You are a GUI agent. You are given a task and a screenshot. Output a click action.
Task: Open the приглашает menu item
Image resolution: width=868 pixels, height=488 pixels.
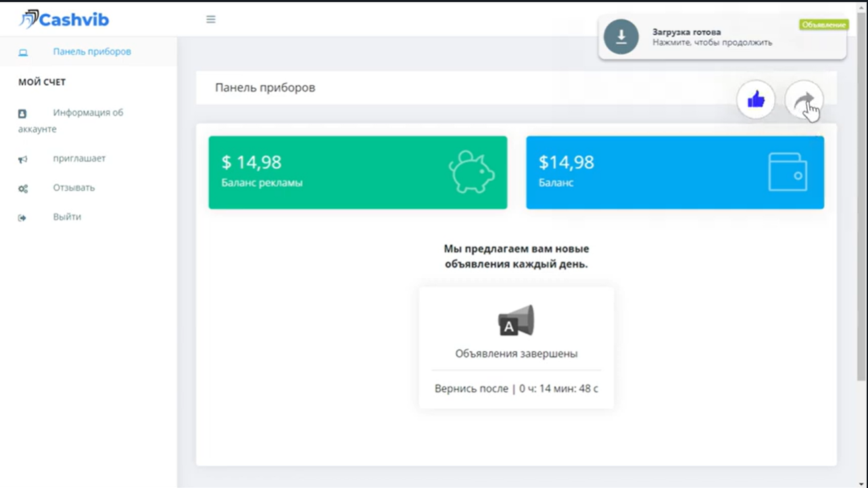tap(79, 159)
